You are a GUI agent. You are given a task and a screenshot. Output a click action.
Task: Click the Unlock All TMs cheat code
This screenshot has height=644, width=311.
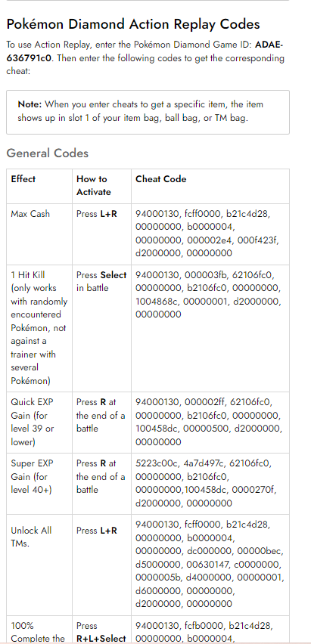point(210,564)
